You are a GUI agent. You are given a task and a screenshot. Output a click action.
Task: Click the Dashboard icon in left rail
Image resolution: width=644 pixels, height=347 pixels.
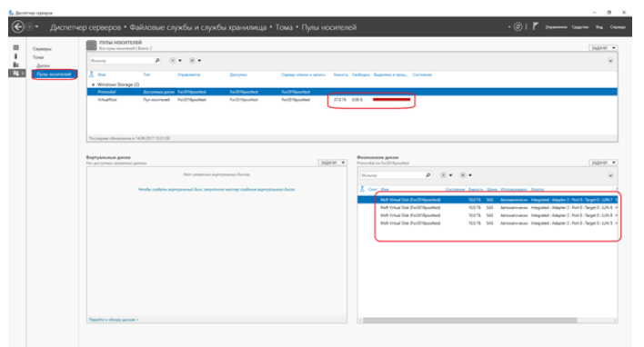(16, 47)
